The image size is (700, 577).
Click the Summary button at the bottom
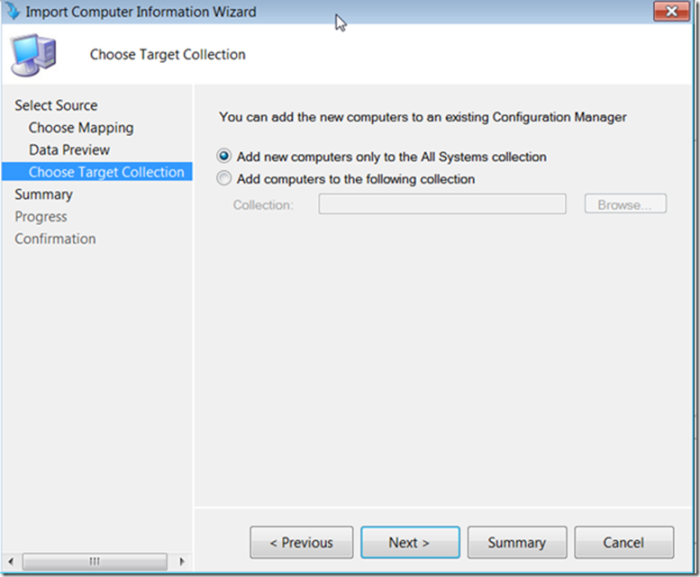point(517,543)
